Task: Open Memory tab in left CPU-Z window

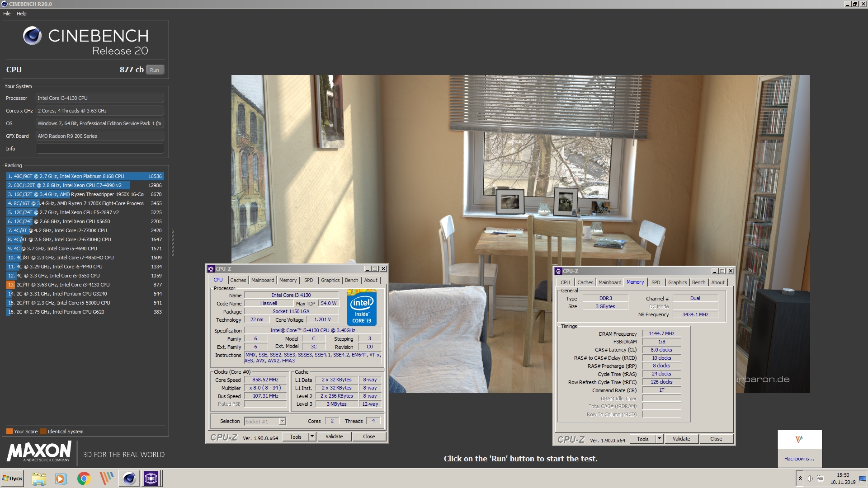Action: point(288,280)
